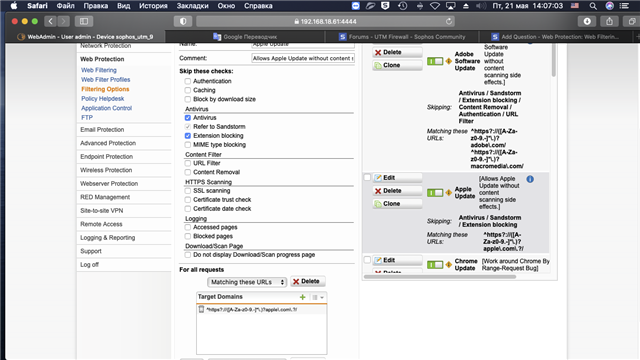Go to Application Control page
This screenshot has height=360, width=640.
tap(107, 108)
